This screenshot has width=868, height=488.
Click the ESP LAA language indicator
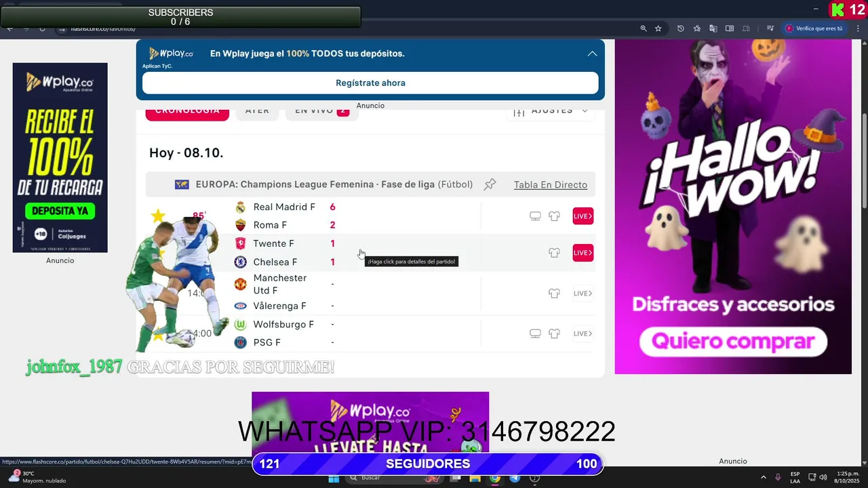tap(795, 477)
